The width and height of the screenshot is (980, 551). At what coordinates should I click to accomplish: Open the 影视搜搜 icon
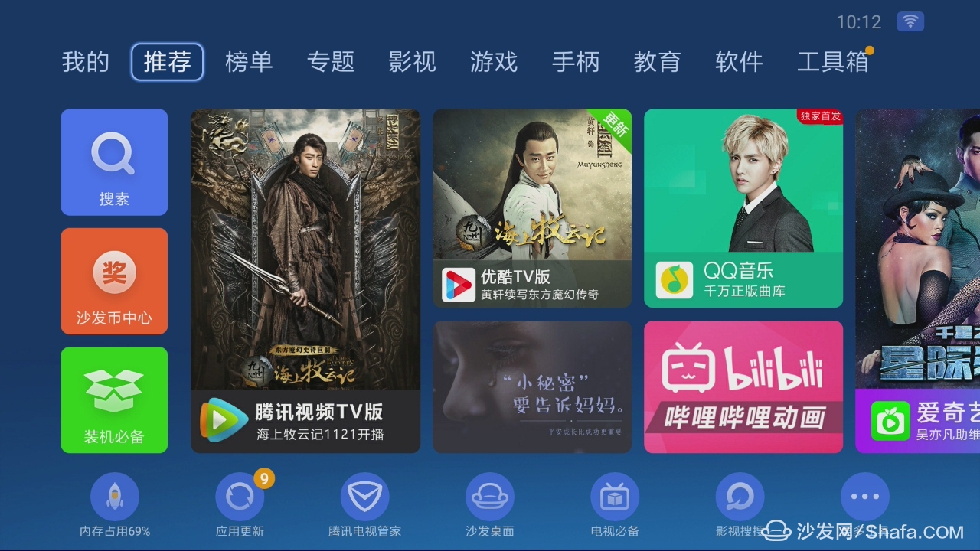pyautogui.click(x=740, y=497)
